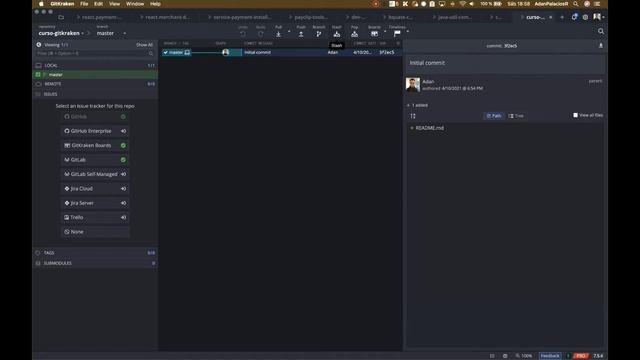Click the commit panel download icon
This screenshot has width=640, height=360.
pos(601,46)
